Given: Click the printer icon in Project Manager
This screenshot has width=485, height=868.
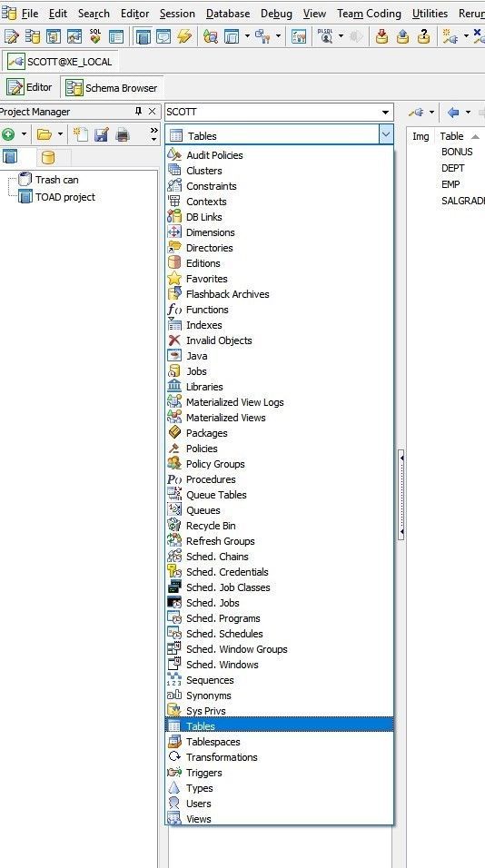Looking at the screenshot, I should point(123,134).
